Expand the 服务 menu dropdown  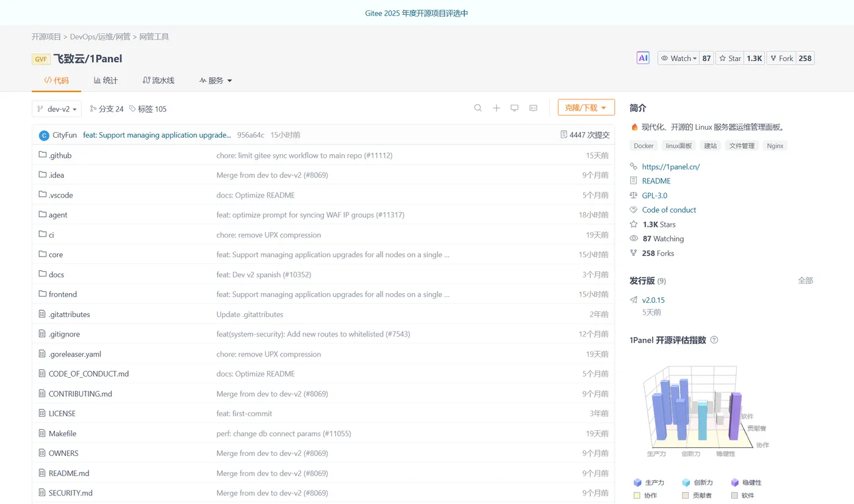click(216, 80)
